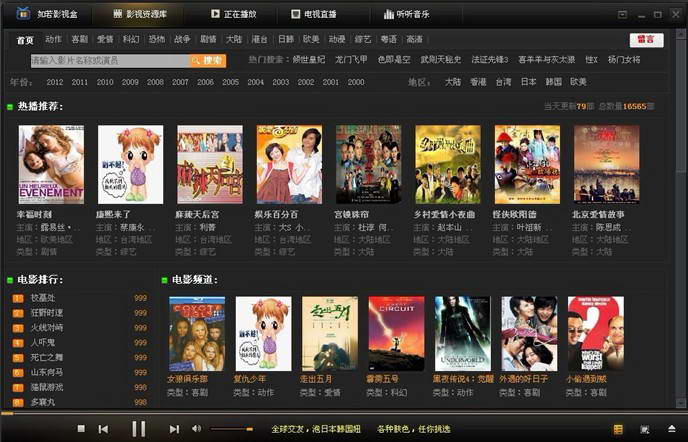
Task: Click the movie name search input field
Action: click(110, 61)
